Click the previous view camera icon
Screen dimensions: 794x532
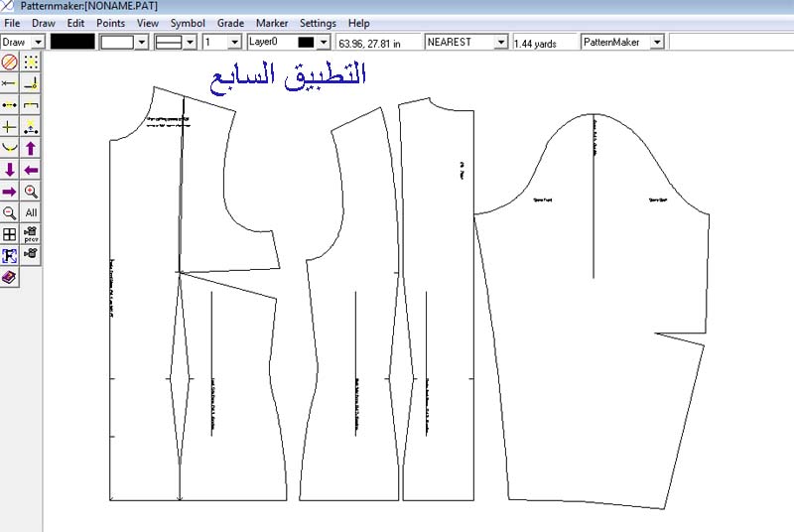31,235
